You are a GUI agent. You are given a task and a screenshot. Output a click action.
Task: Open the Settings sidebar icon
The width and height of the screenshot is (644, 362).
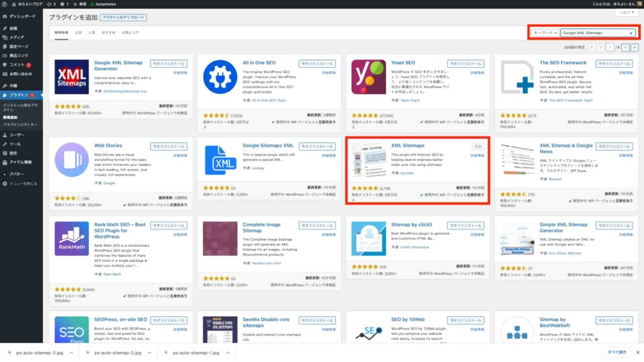(x=4, y=153)
